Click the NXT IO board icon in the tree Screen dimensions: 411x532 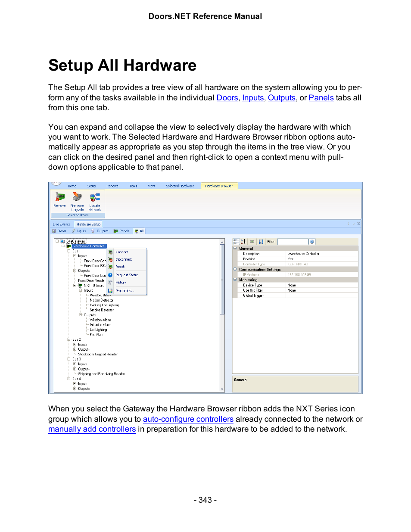pyautogui.click(x=81, y=286)
